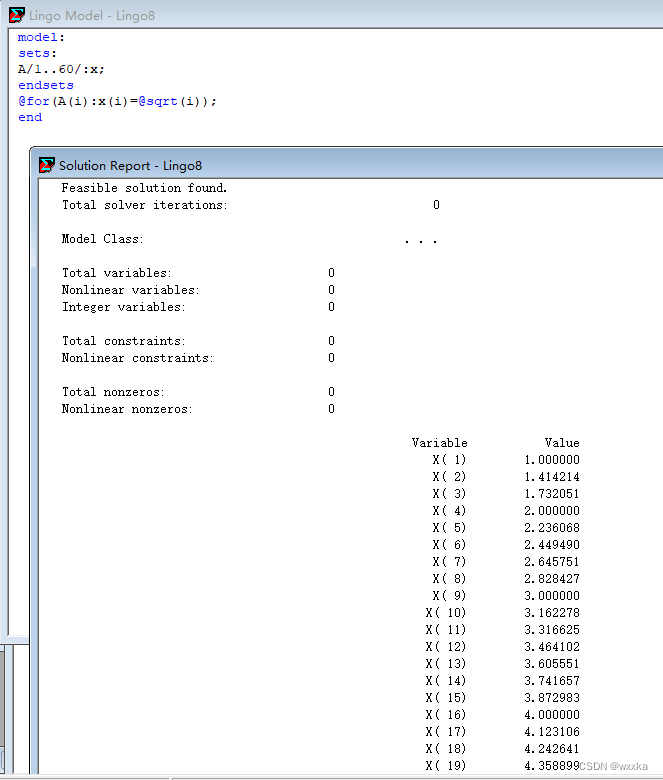The height and width of the screenshot is (780, 663).
Task: Click the value 4.123106
Action: 552,732
